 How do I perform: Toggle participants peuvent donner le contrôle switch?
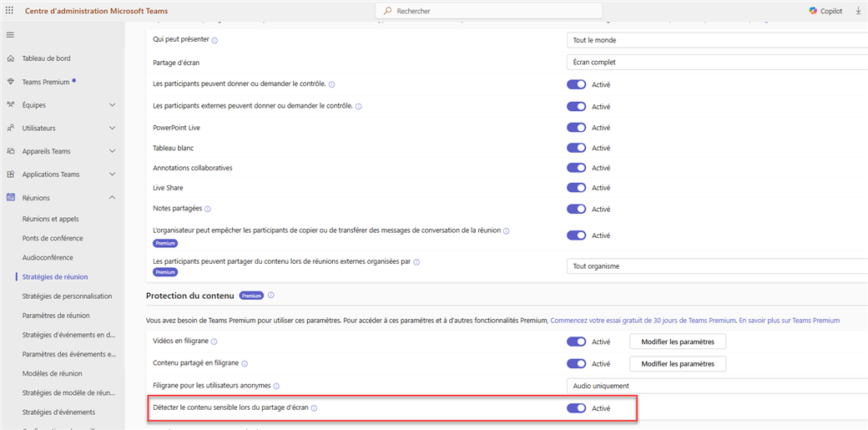(576, 85)
